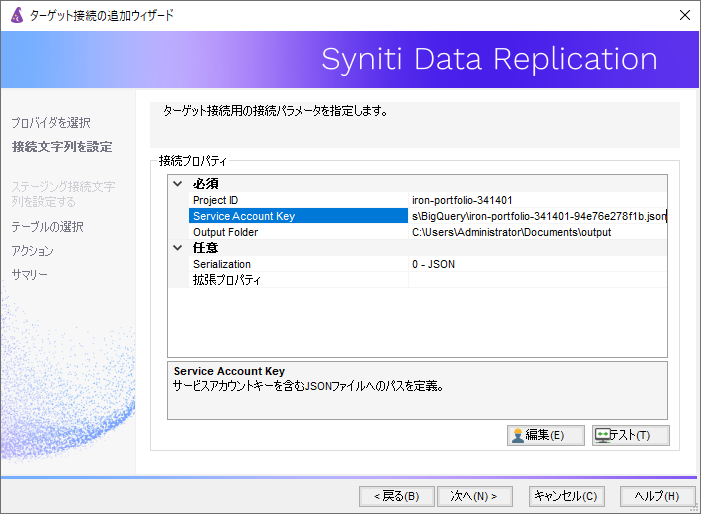Click the 任意 group header text
Screen dimensions: 701x514
point(206,248)
